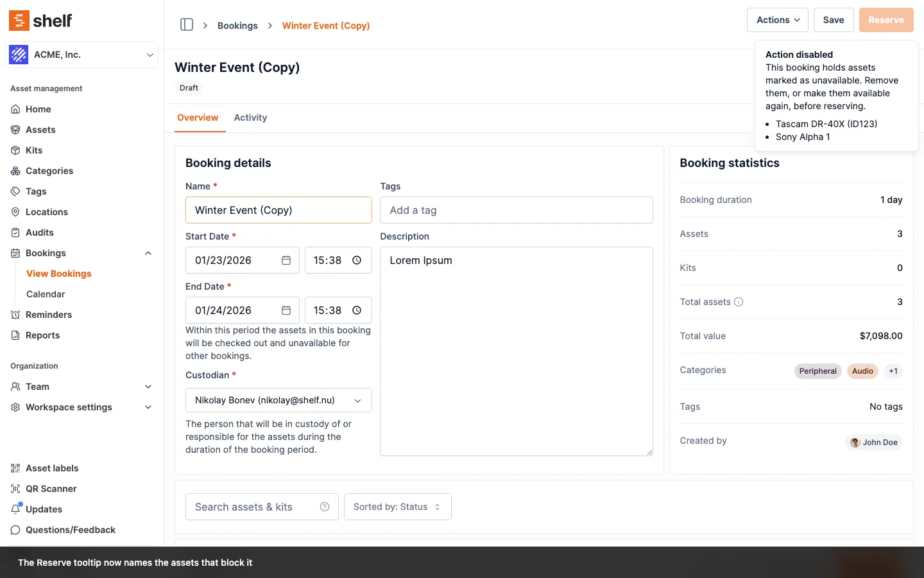Collapse the Bookings sidebar section
This screenshot has width=924, height=578.
pos(148,253)
